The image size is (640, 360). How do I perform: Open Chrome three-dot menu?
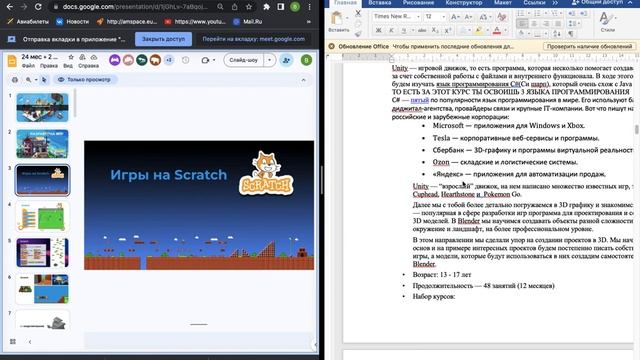click(x=309, y=7)
